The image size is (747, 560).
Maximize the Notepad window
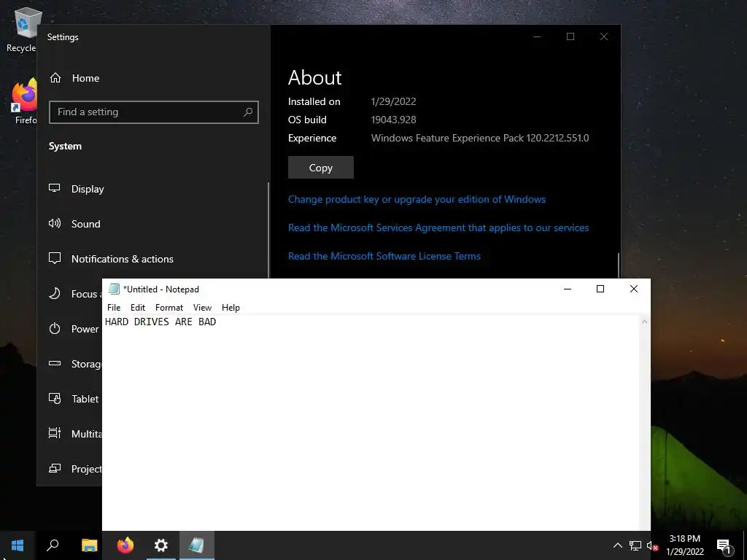point(600,289)
